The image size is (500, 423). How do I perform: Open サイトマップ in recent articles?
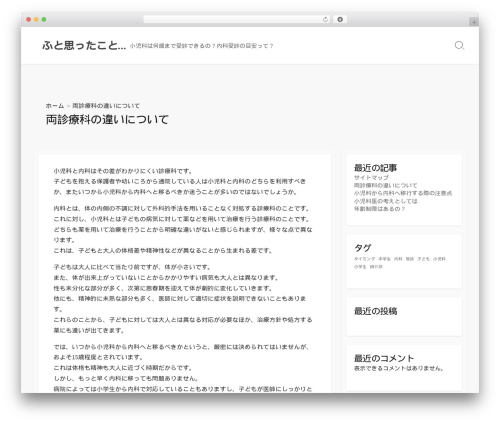(x=371, y=177)
